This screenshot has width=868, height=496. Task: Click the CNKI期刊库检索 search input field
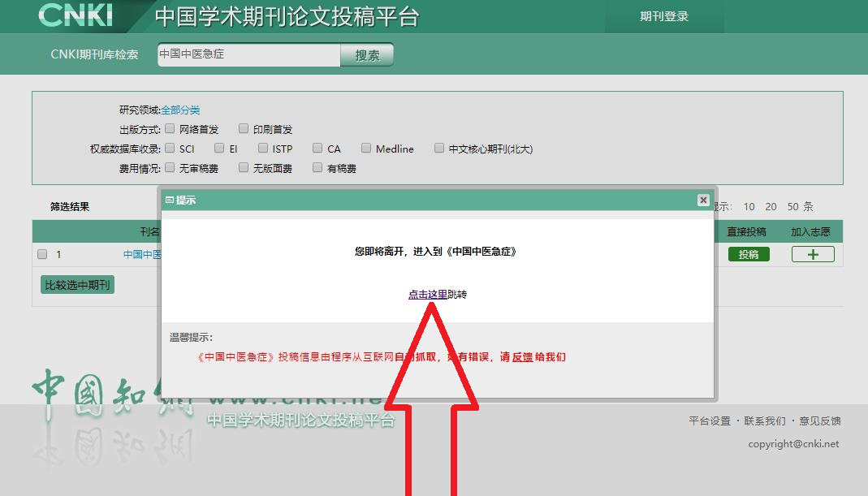[x=248, y=54]
